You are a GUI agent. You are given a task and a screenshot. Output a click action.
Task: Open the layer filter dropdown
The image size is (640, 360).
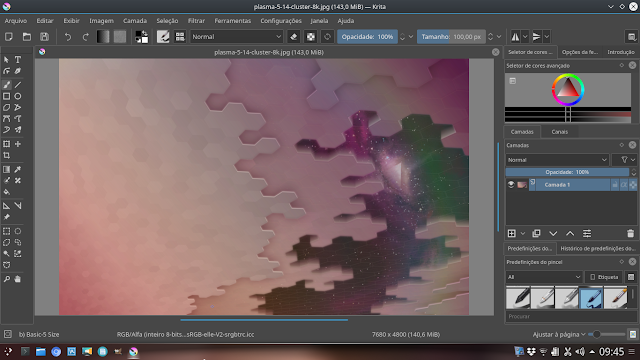pos(627,160)
